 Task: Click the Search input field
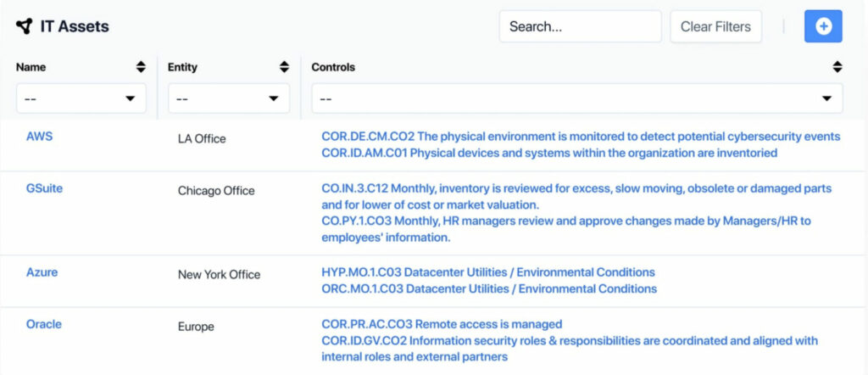point(580,26)
